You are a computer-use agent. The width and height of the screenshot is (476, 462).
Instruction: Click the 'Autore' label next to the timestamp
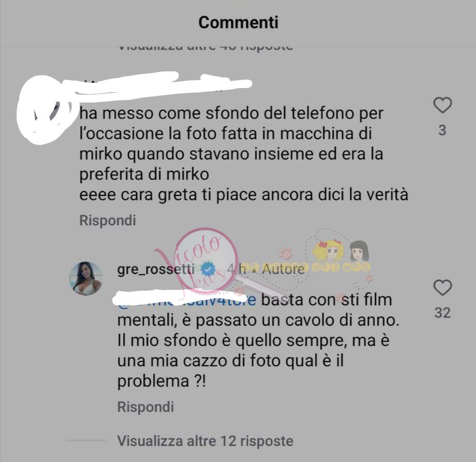283,269
